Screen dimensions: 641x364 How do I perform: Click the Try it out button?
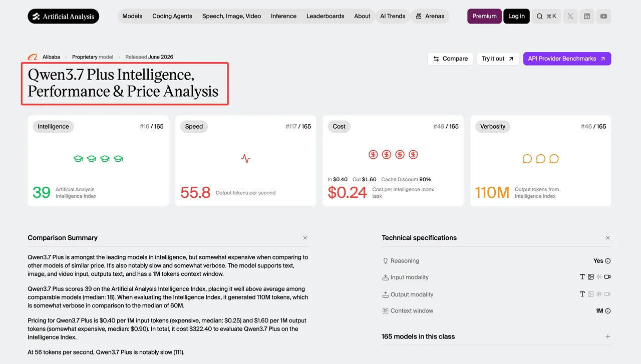498,59
